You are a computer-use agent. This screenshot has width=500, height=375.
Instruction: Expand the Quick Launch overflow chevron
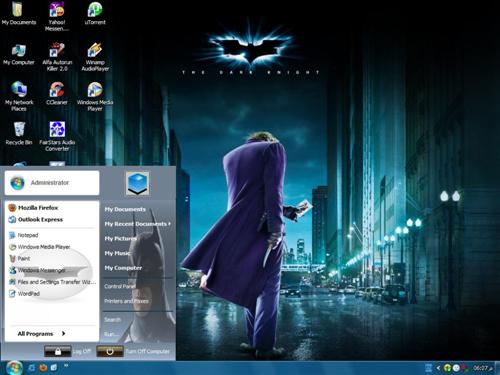click(66, 366)
